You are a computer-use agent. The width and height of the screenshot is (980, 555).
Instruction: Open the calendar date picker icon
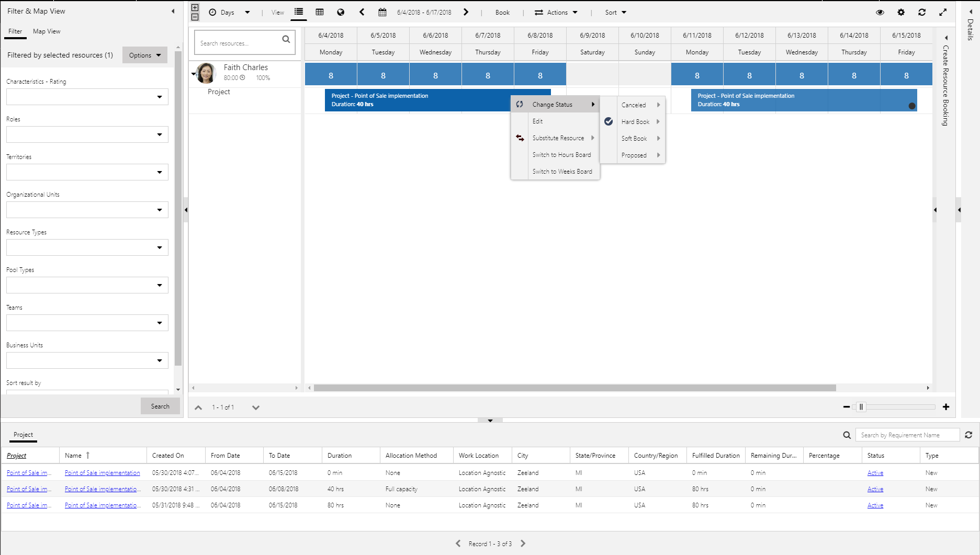click(x=382, y=12)
